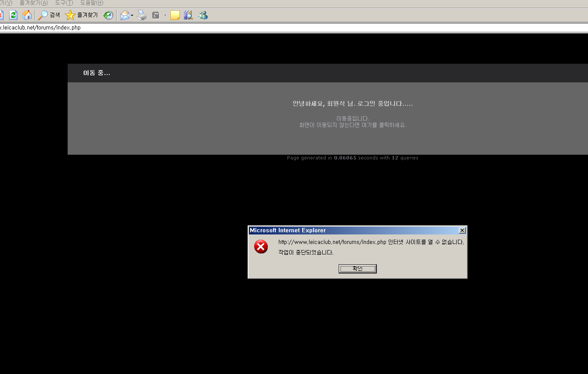Click the gray Edit icon
Viewport: 588px width, 374px height.
pyautogui.click(x=156, y=15)
